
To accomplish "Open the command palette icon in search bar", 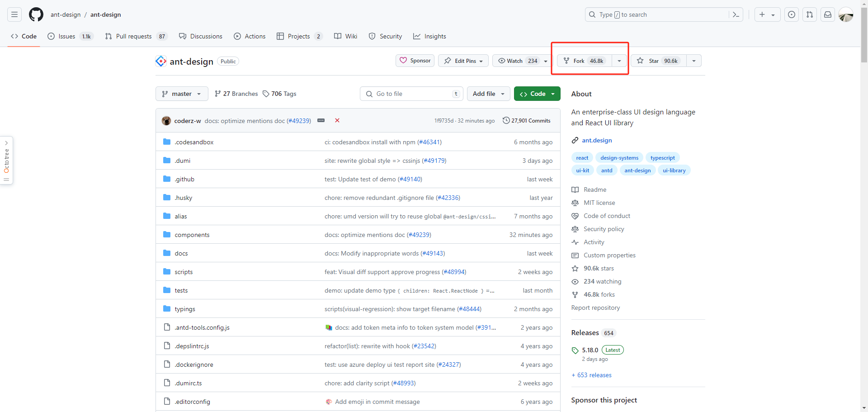I will click(x=736, y=14).
